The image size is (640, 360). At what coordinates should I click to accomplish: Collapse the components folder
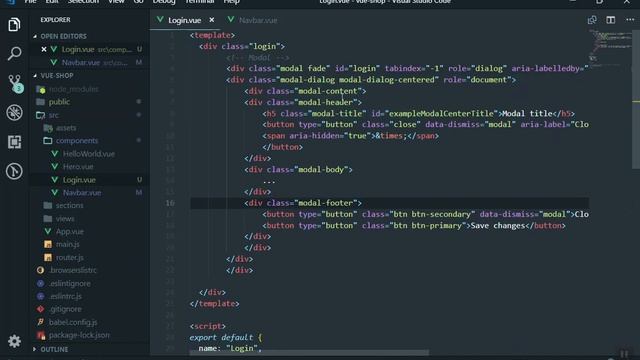tap(77, 140)
